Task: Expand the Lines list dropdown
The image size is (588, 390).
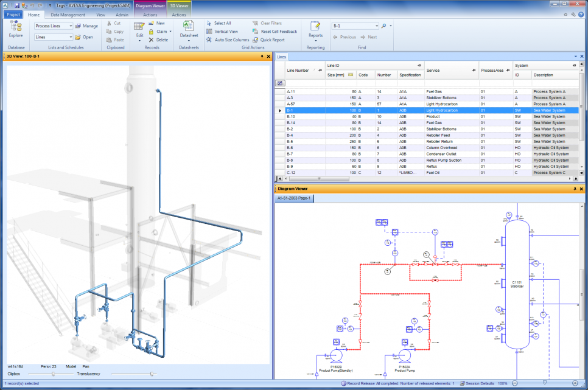Action: point(71,37)
